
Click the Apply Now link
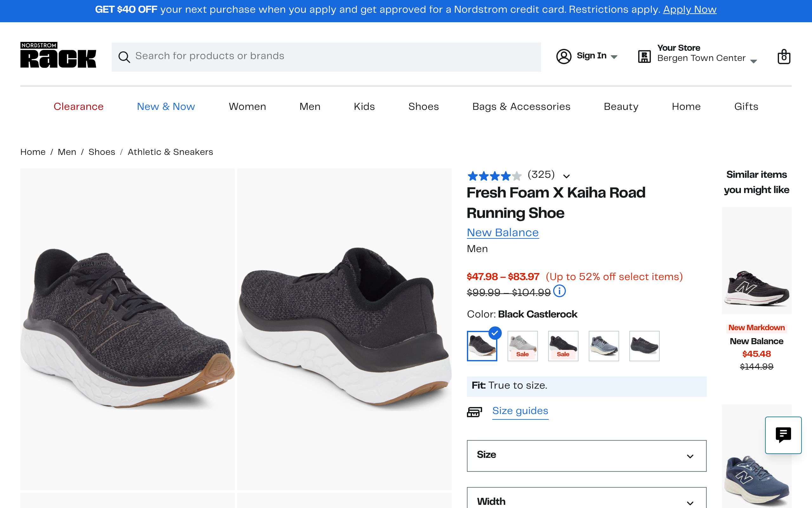pyautogui.click(x=690, y=10)
